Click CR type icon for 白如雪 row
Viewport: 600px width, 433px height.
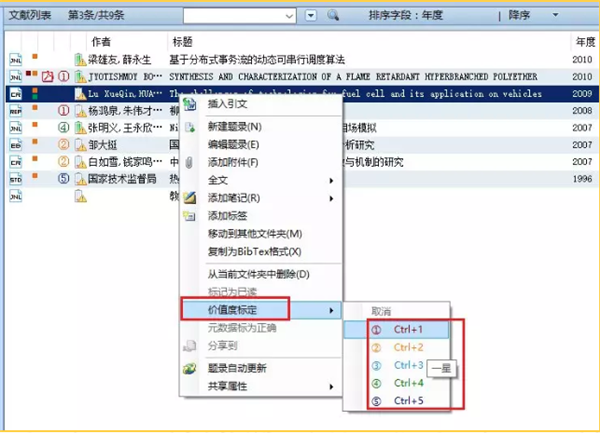coord(16,162)
